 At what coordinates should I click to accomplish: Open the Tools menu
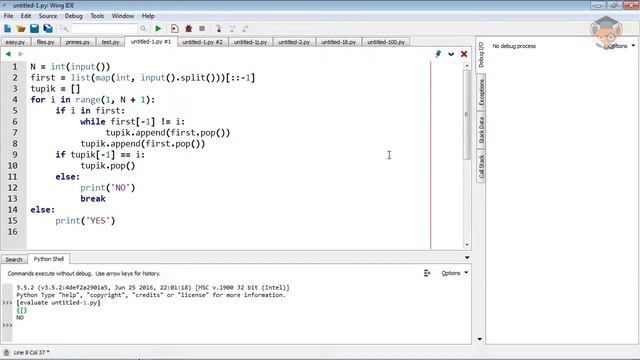97,16
